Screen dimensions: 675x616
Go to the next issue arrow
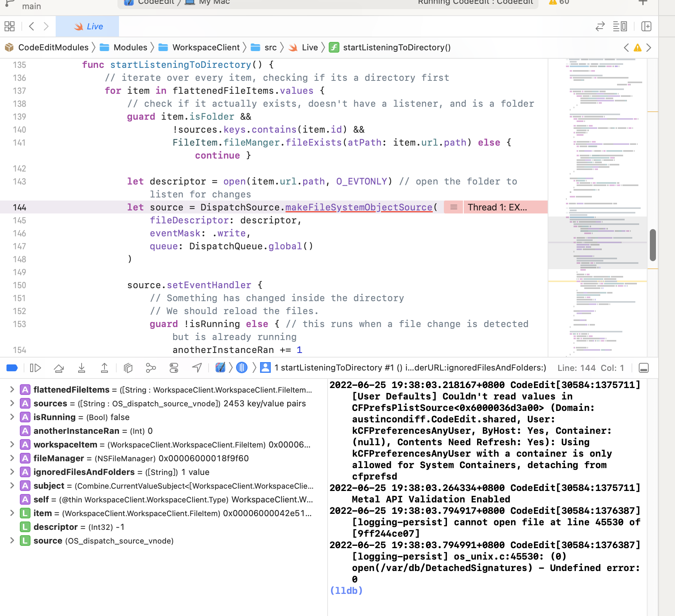point(649,48)
